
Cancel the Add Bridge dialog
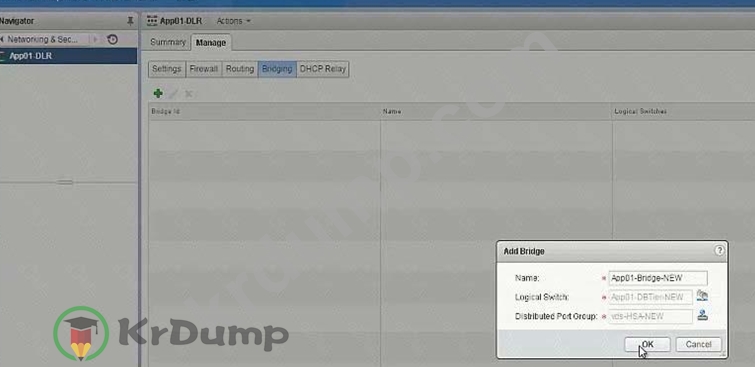coord(698,344)
